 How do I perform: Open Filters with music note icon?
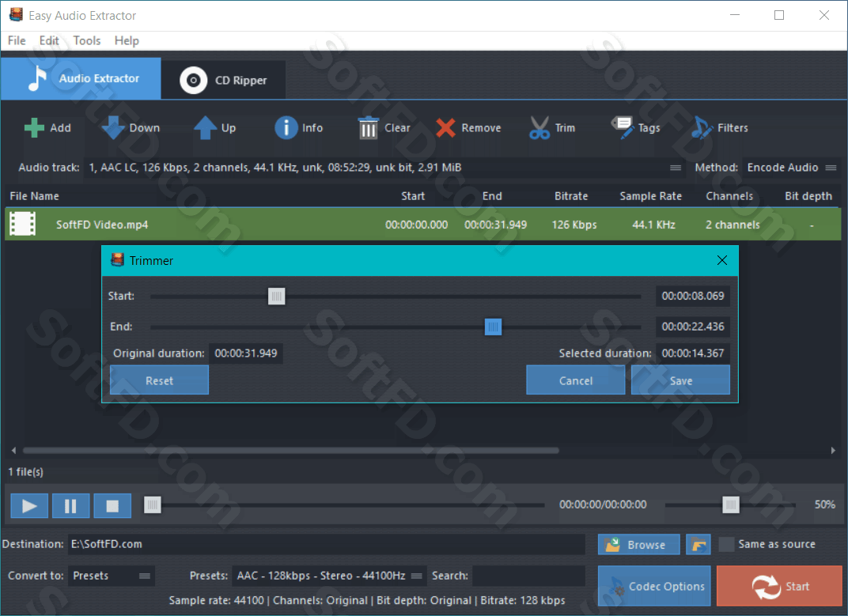coord(702,128)
